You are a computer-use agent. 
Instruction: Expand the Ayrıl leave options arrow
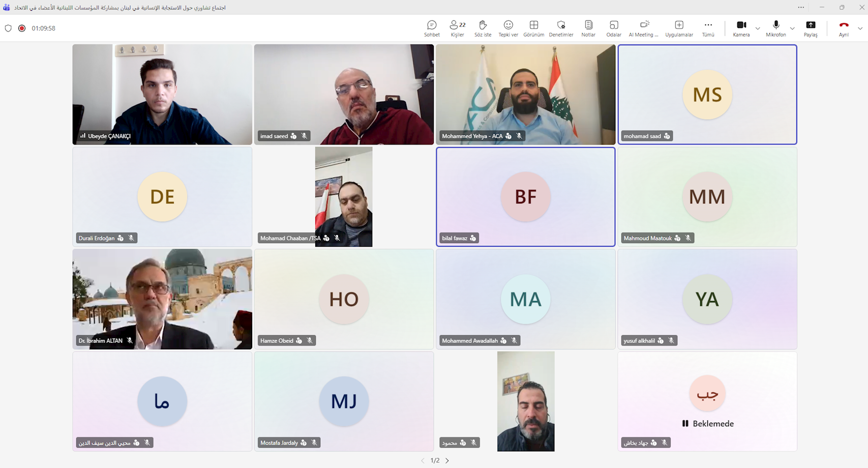(860, 28)
